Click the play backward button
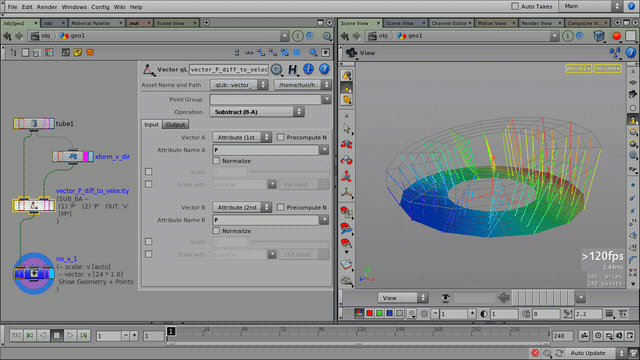The height and width of the screenshot is (360, 640). pyautogui.click(x=43, y=336)
